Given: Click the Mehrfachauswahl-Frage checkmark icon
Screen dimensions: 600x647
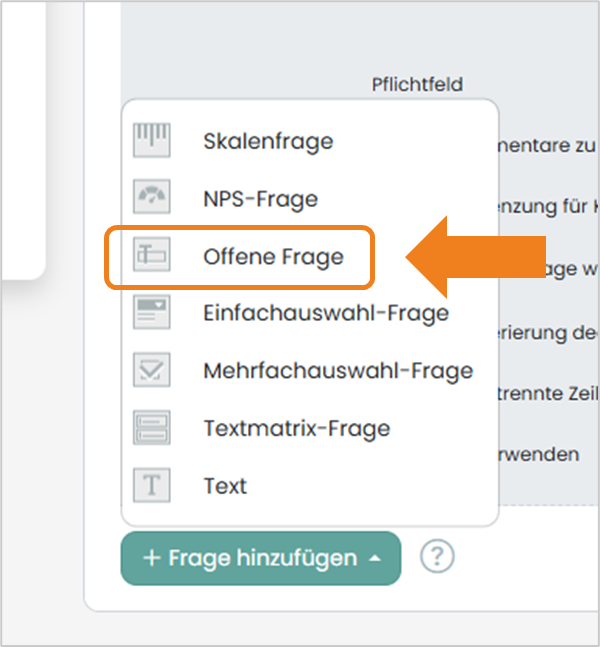Looking at the screenshot, I should pyautogui.click(x=151, y=370).
